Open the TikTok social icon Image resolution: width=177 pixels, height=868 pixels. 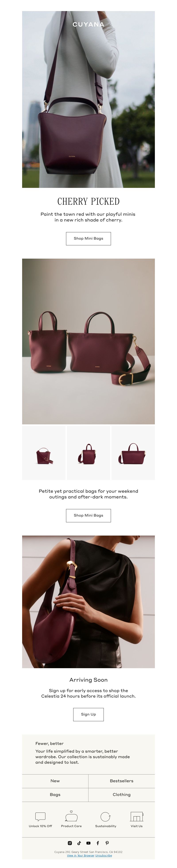pos(79,843)
